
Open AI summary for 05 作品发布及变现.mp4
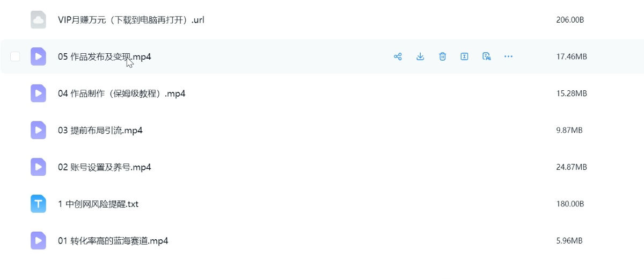(x=487, y=56)
